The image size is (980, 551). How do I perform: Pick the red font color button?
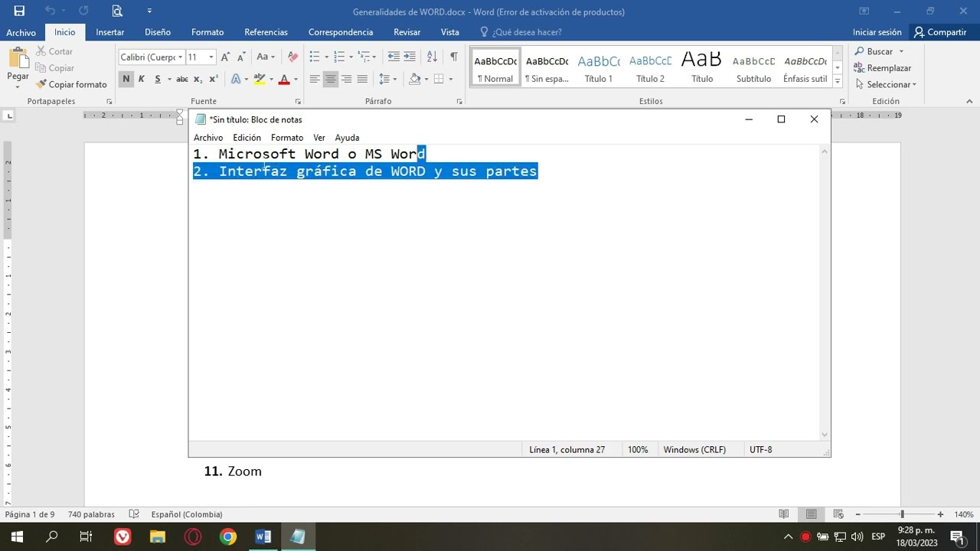284,79
